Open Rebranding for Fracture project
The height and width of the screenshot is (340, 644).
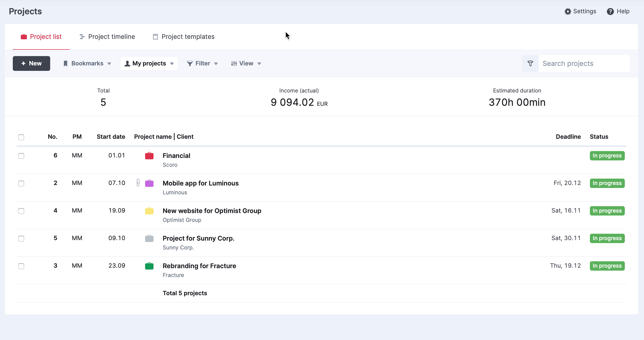click(x=199, y=266)
